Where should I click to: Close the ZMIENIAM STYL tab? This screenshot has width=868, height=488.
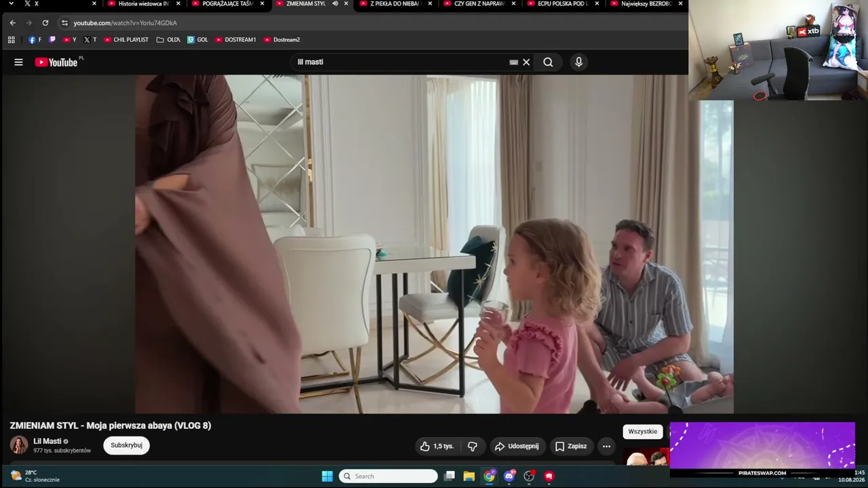347,4
